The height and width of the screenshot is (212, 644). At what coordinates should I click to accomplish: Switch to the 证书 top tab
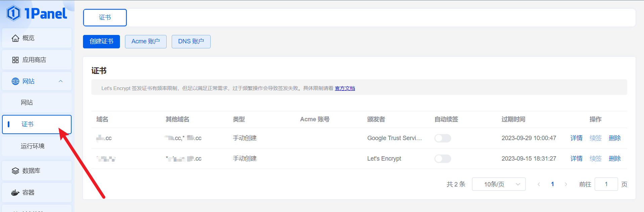(x=105, y=17)
